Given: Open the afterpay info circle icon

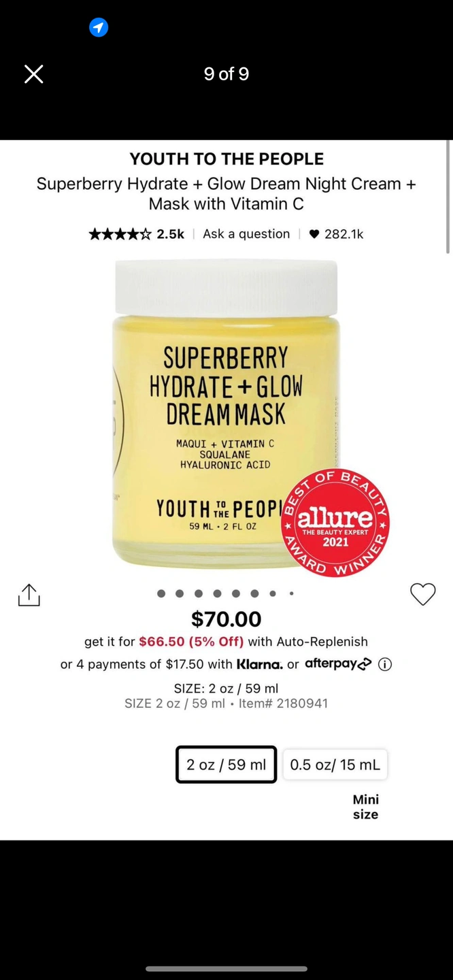Looking at the screenshot, I should point(385,664).
